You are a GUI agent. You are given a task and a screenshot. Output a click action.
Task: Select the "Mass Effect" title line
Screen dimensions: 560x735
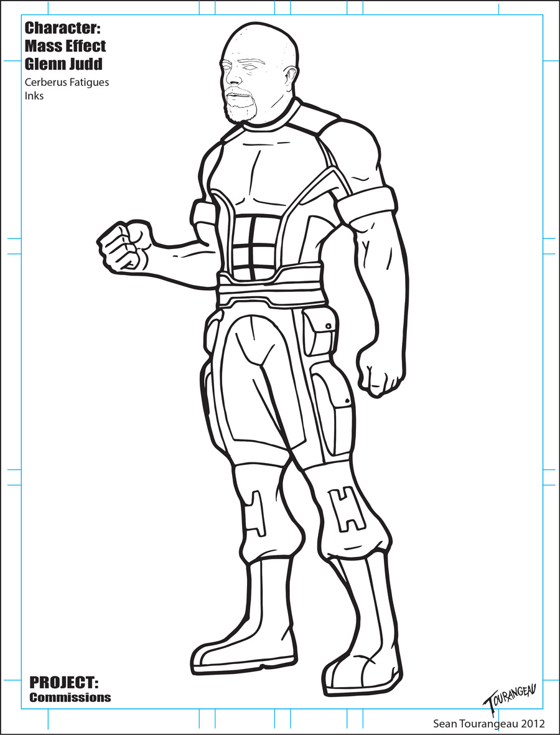pyautogui.click(x=65, y=46)
